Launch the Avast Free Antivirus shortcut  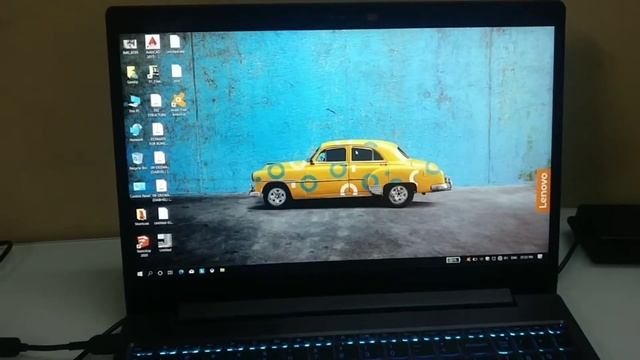tap(178, 104)
